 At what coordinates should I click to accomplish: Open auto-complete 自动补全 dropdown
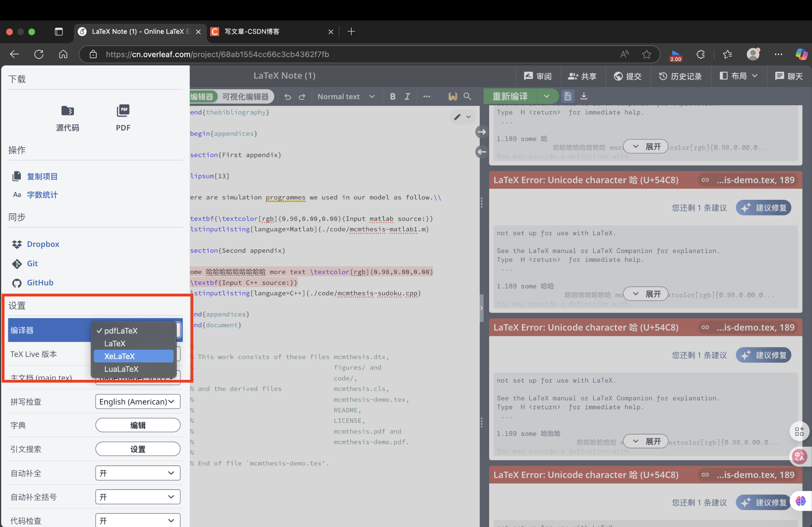[x=138, y=473]
